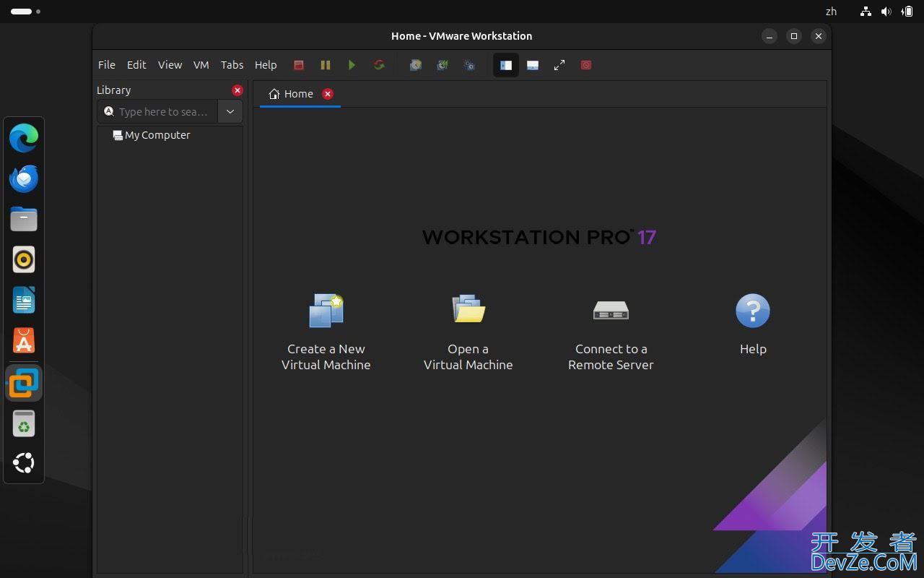Open the Tabs menu
The width and height of the screenshot is (924, 578).
click(232, 65)
